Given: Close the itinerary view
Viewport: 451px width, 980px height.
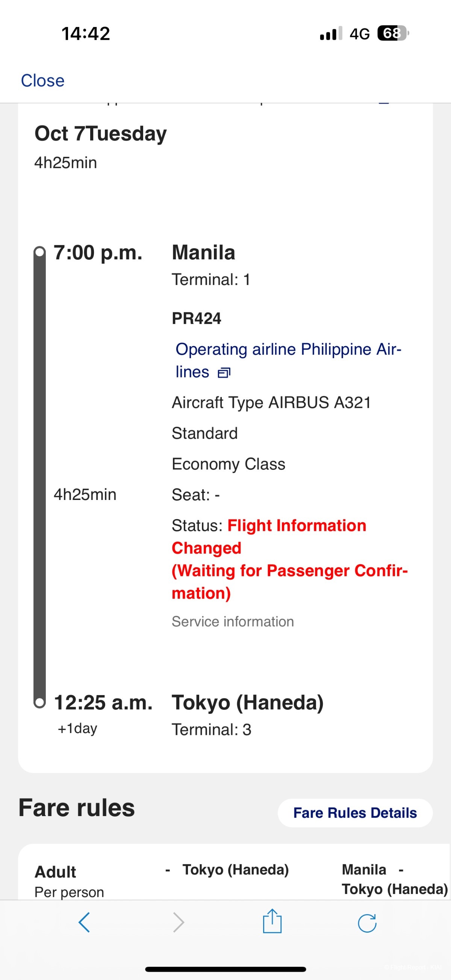Looking at the screenshot, I should [x=42, y=81].
